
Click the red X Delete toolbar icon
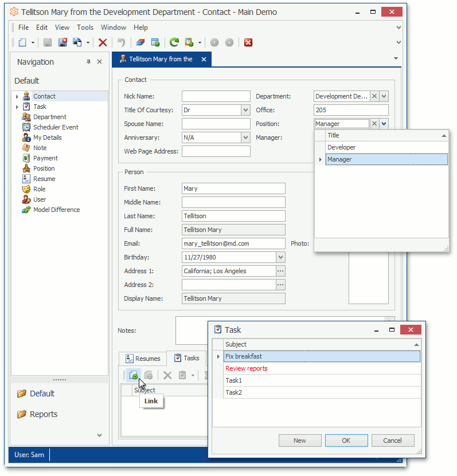click(103, 42)
